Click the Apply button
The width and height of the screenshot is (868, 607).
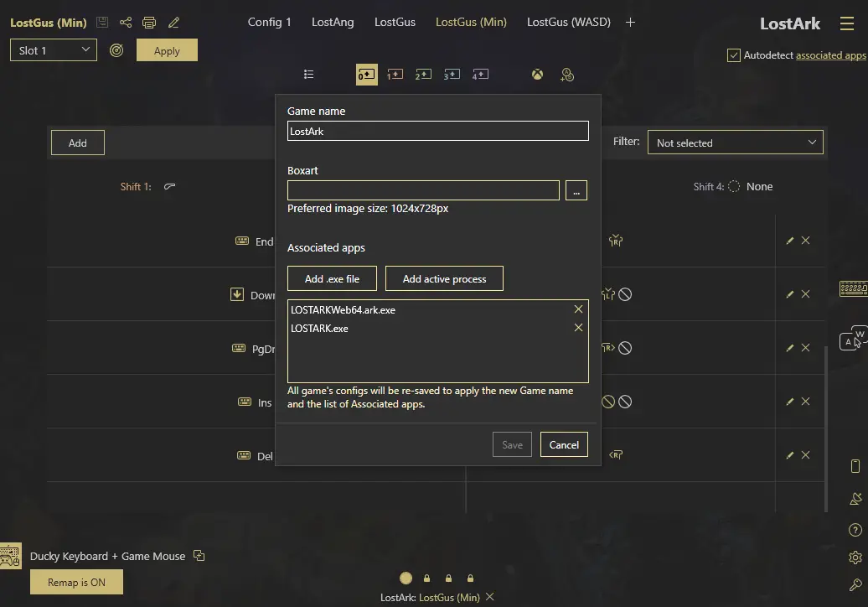[167, 50]
